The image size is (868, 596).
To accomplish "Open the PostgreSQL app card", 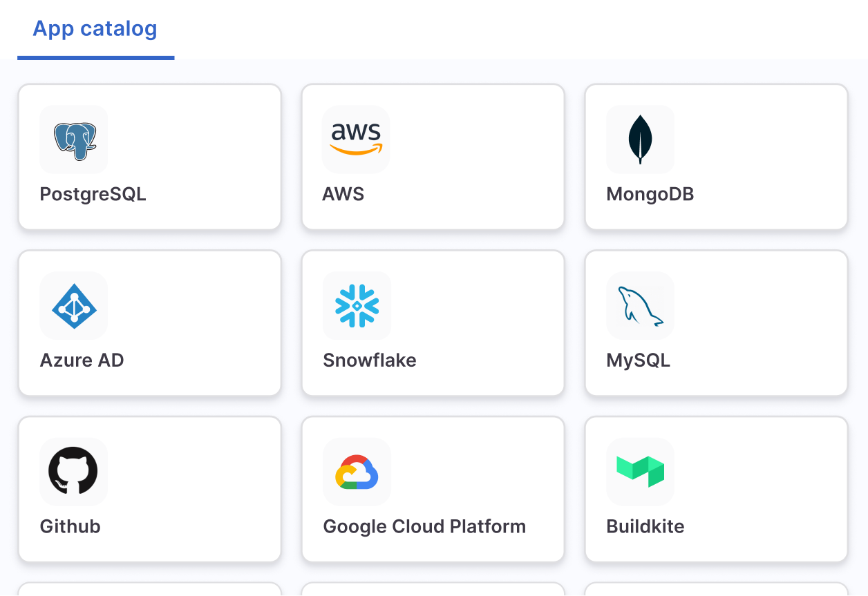I will (150, 157).
